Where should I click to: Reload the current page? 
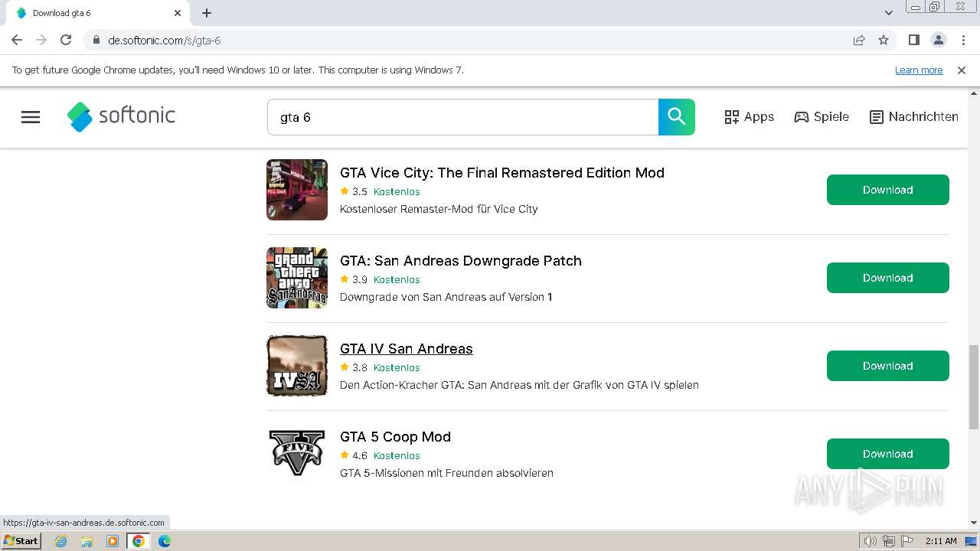[x=66, y=40]
